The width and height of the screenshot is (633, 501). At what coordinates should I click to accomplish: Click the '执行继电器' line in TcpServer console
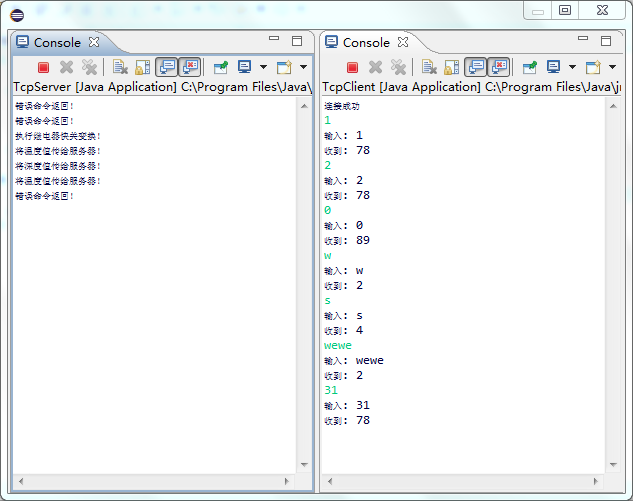click(x=58, y=136)
